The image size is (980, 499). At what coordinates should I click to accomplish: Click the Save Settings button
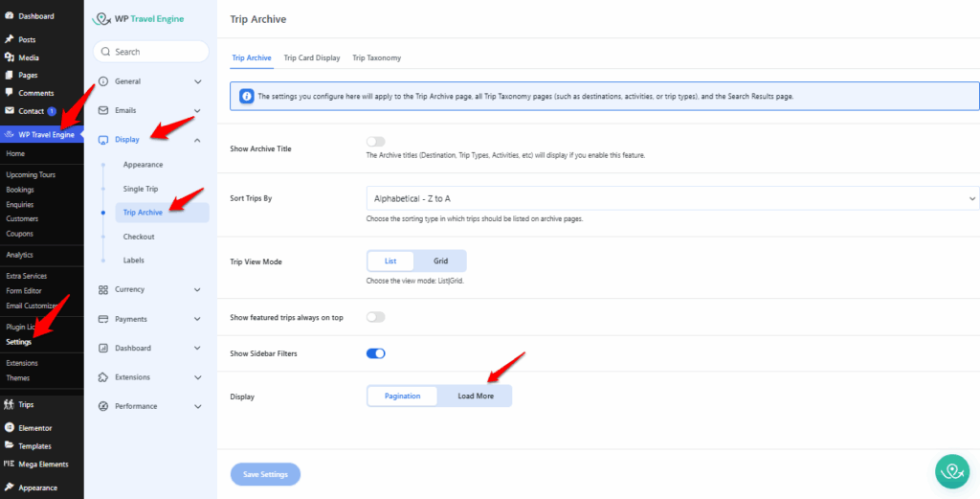[265, 474]
